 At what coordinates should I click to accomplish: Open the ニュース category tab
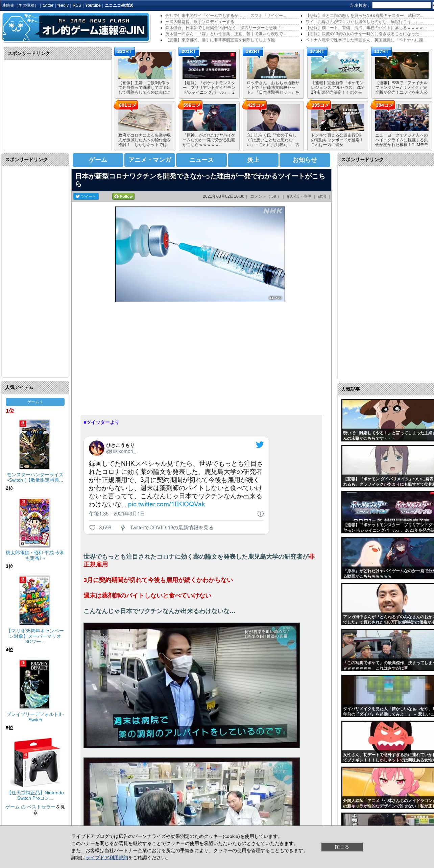tap(201, 160)
